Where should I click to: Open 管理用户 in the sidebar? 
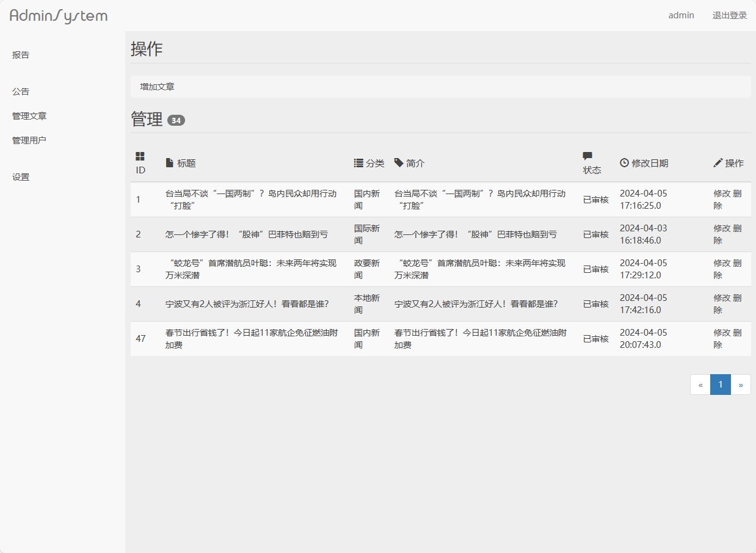coord(29,140)
